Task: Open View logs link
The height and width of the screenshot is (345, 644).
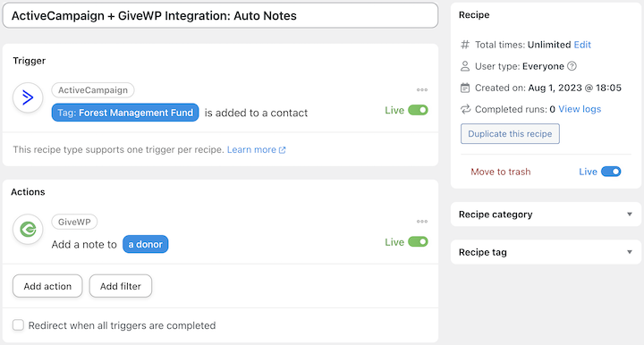Action: pos(580,109)
